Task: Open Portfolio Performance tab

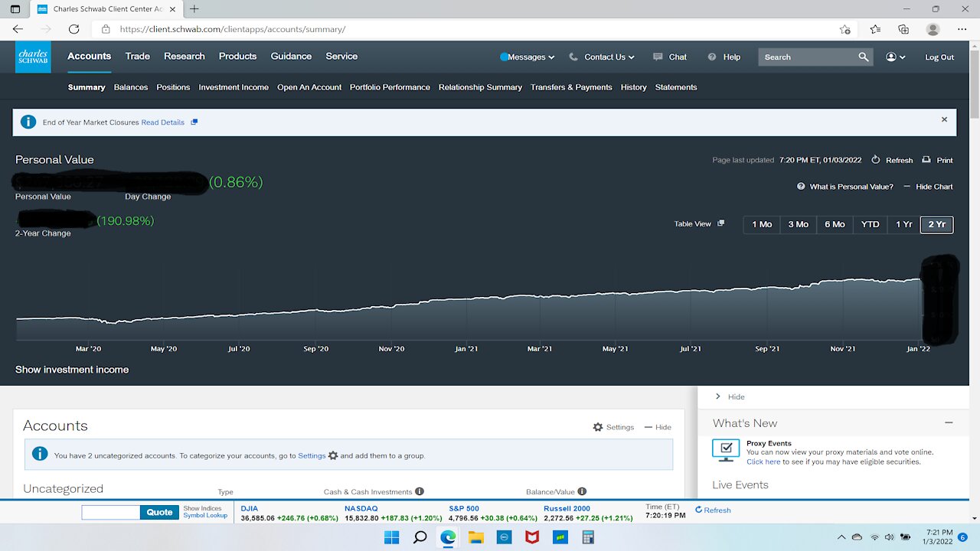Action: click(390, 87)
